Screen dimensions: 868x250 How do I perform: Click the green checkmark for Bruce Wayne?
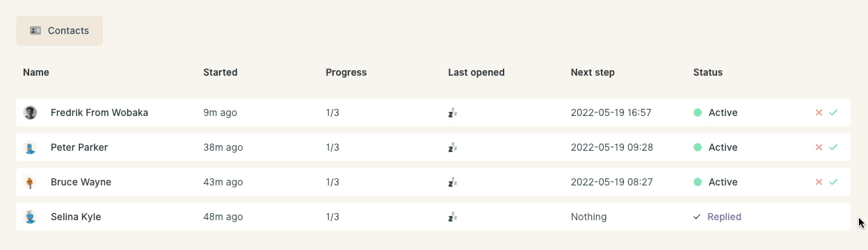[x=833, y=182]
